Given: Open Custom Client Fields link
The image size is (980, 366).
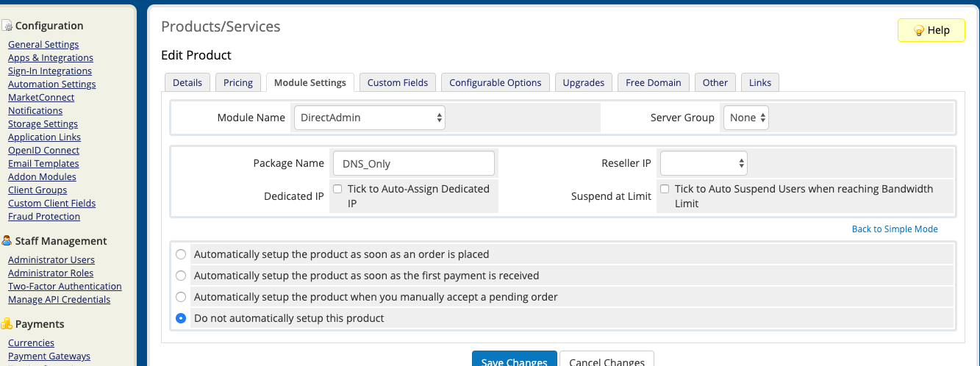Looking at the screenshot, I should point(51,204).
